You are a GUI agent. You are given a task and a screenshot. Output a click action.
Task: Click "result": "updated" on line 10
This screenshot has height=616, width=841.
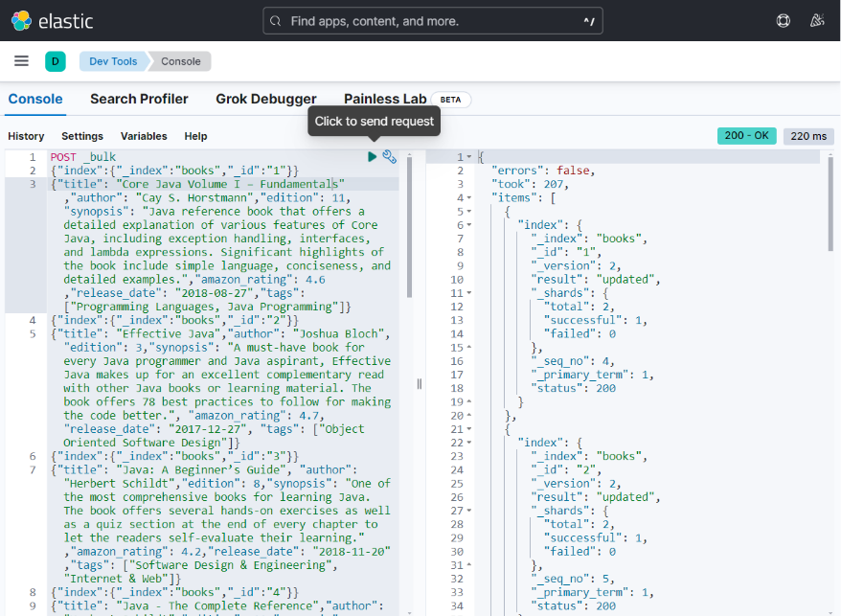(x=596, y=280)
